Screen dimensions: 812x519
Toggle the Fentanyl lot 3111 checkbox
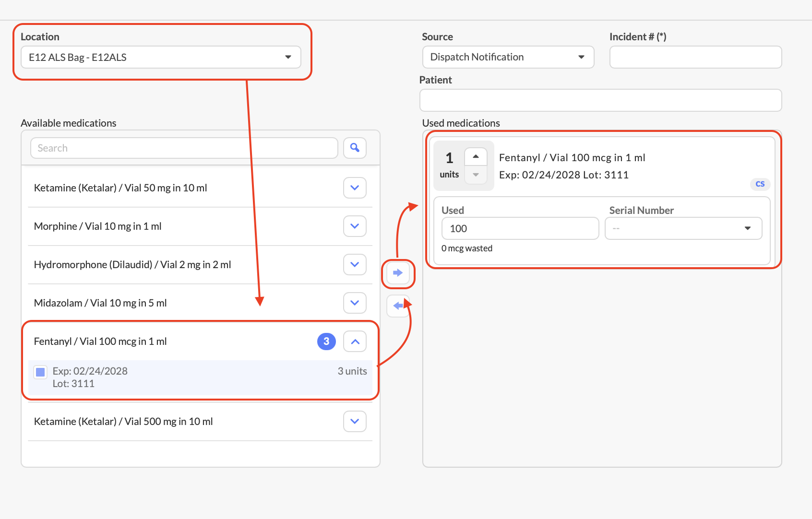(x=41, y=372)
